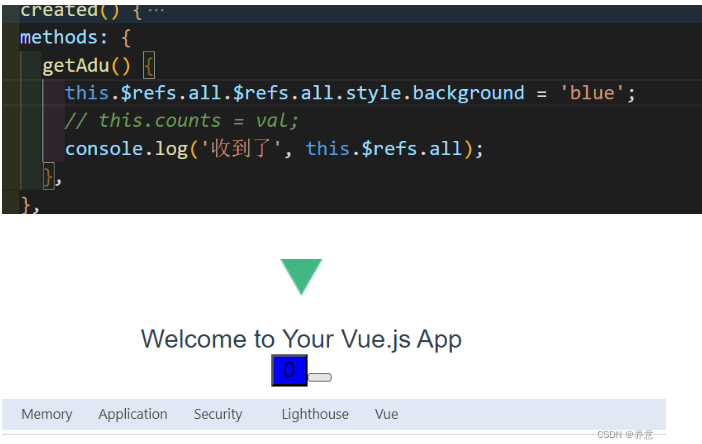Switch to the Application tab
This screenshot has width=702, height=444.
pyautogui.click(x=133, y=414)
